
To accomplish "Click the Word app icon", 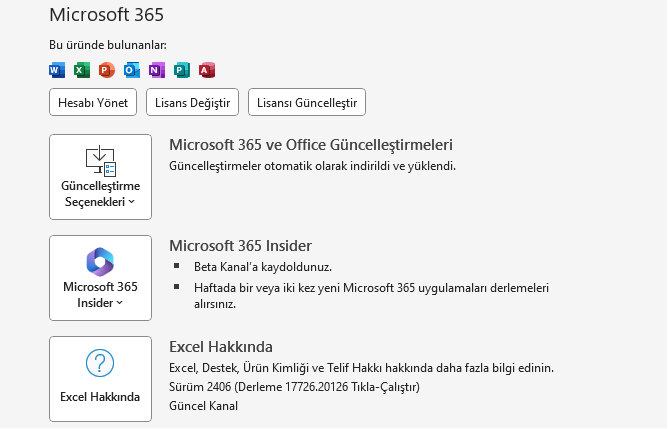I will [57, 70].
